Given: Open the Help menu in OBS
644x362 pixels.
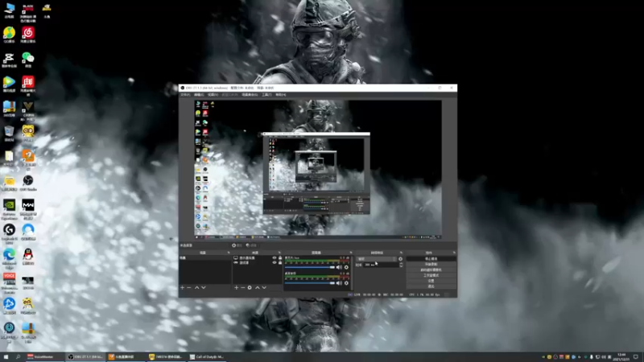Looking at the screenshot, I should pyautogui.click(x=280, y=95).
